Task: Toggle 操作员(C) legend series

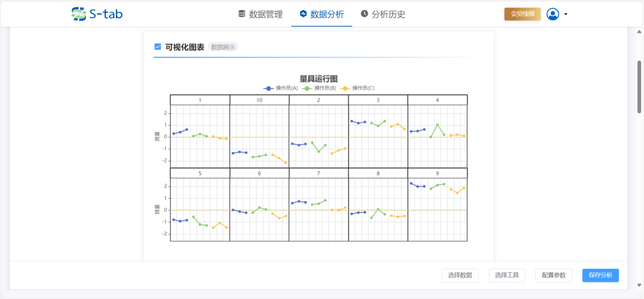Action: 357,88
